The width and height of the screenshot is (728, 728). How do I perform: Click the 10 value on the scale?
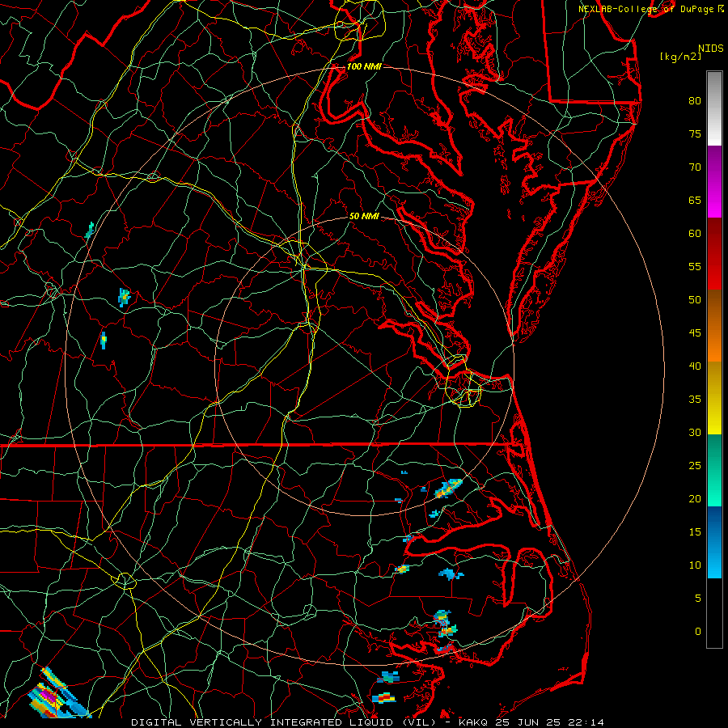tap(695, 565)
